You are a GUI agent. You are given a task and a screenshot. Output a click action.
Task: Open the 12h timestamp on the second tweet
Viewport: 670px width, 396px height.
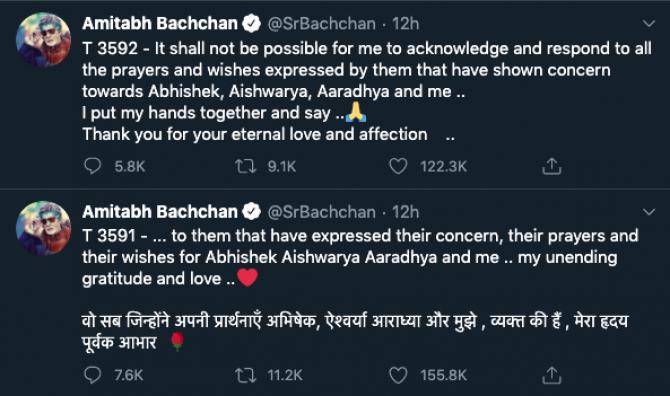point(406,212)
